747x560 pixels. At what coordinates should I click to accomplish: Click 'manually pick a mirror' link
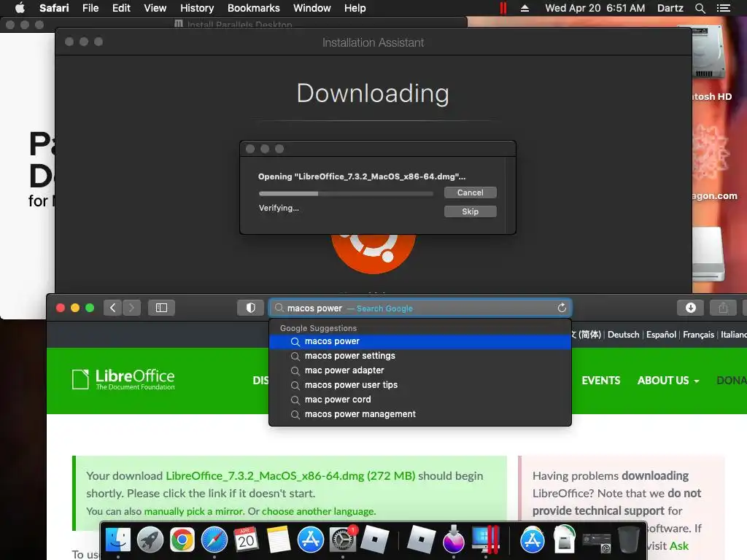point(193,511)
